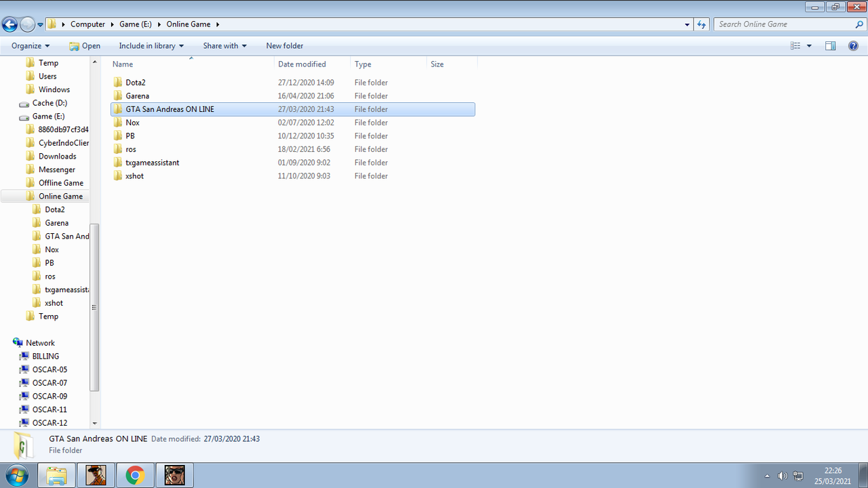Refresh the Online Game folder view
The width and height of the screenshot is (868, 488).
tap(702, 24)
